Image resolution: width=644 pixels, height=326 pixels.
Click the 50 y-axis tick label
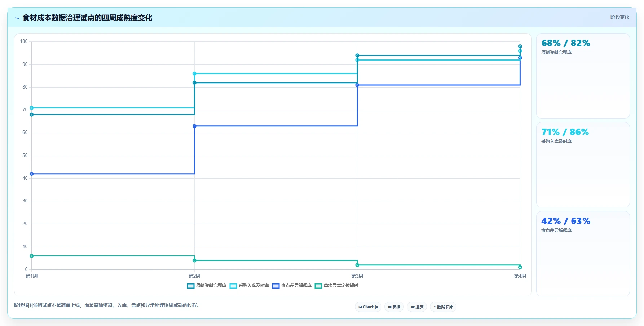(x=25, y=156)
